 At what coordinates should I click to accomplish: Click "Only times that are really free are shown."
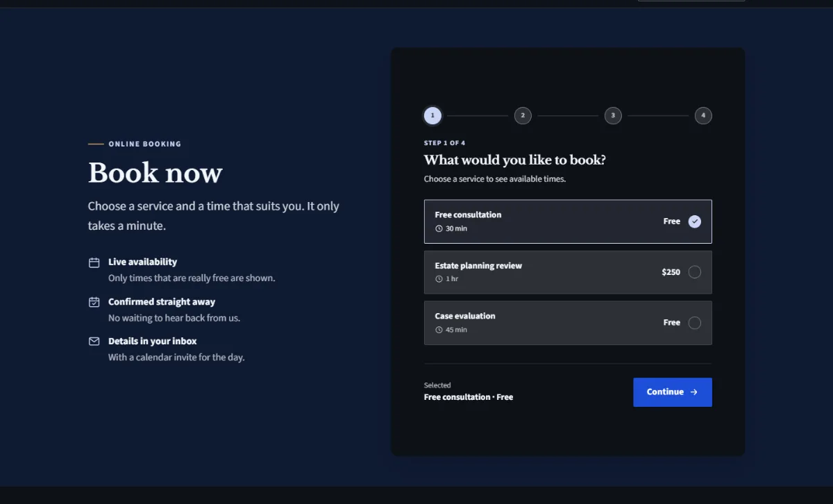pos(192,278)
